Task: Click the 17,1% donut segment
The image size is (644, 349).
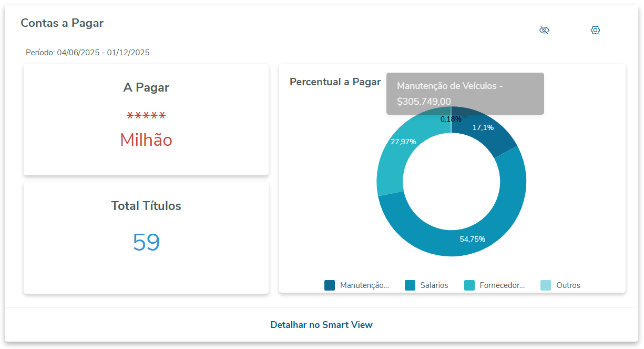Action: pos(483,128)
